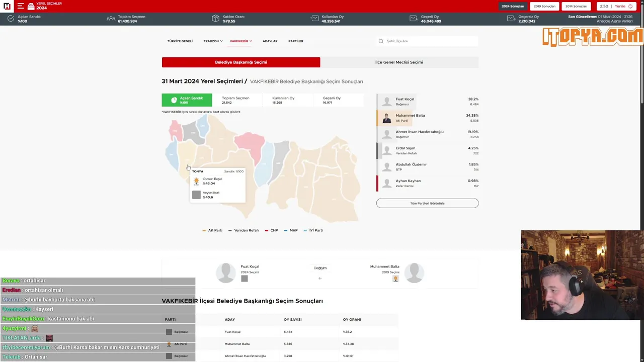Click the %34.38 vote share cell
The image size is (644, 362).
point(348,344)
